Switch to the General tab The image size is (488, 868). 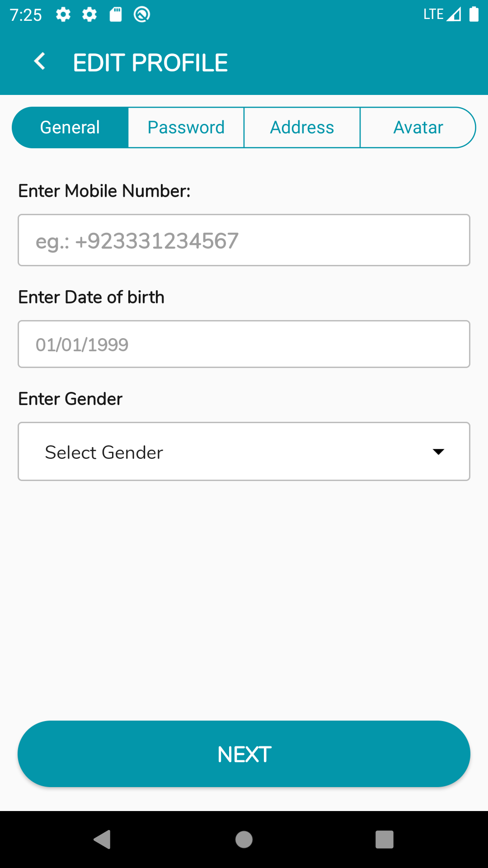click(x=70, y=127)
